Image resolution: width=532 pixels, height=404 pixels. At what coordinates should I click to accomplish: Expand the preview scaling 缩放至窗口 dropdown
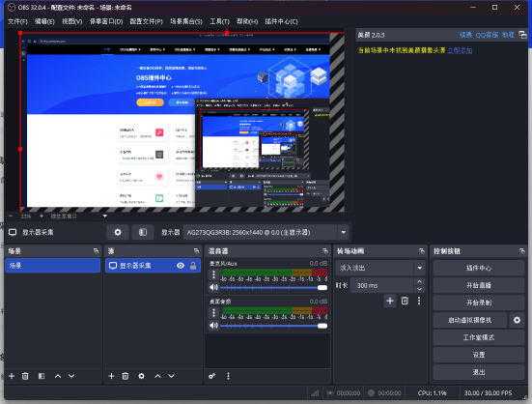pos(105,216)
